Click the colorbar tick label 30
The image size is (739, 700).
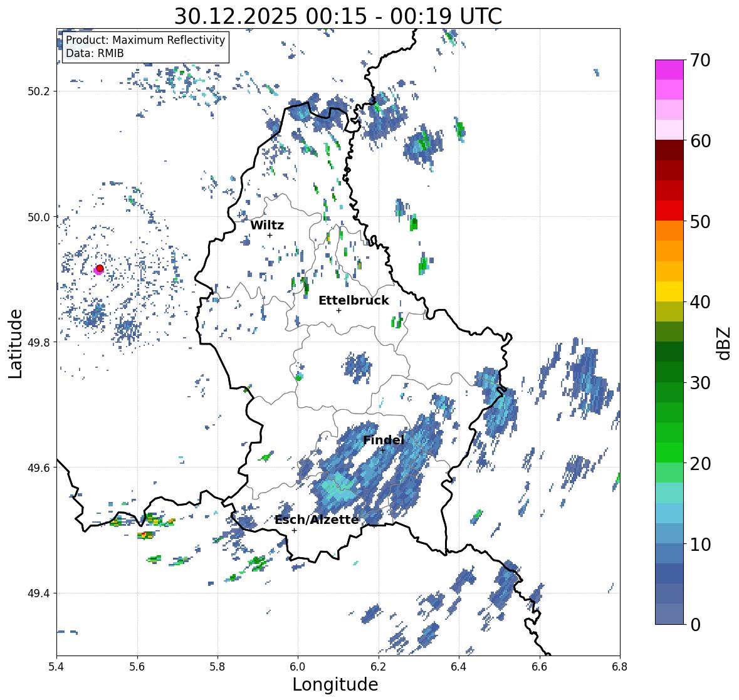point(700,383)
